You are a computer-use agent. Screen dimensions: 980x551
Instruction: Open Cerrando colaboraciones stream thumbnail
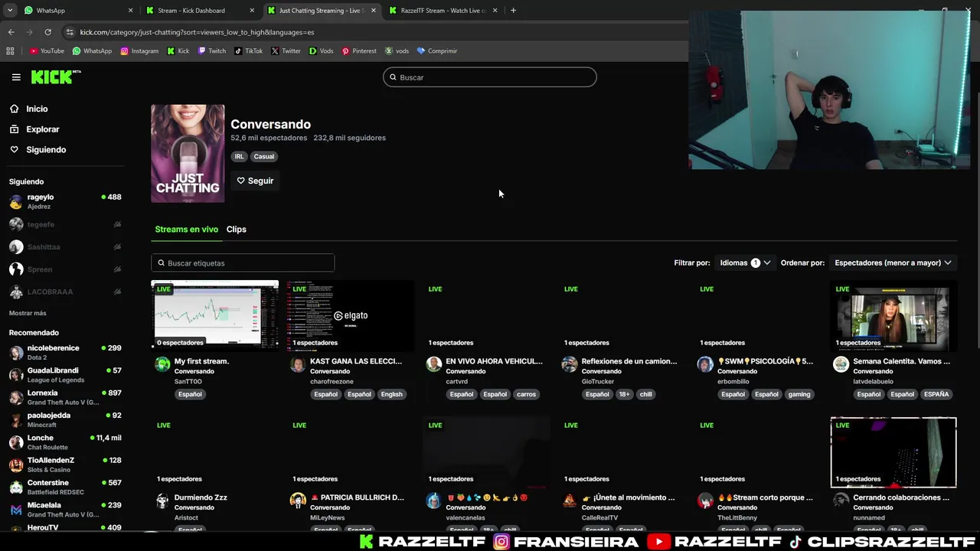tap(893, 452)
